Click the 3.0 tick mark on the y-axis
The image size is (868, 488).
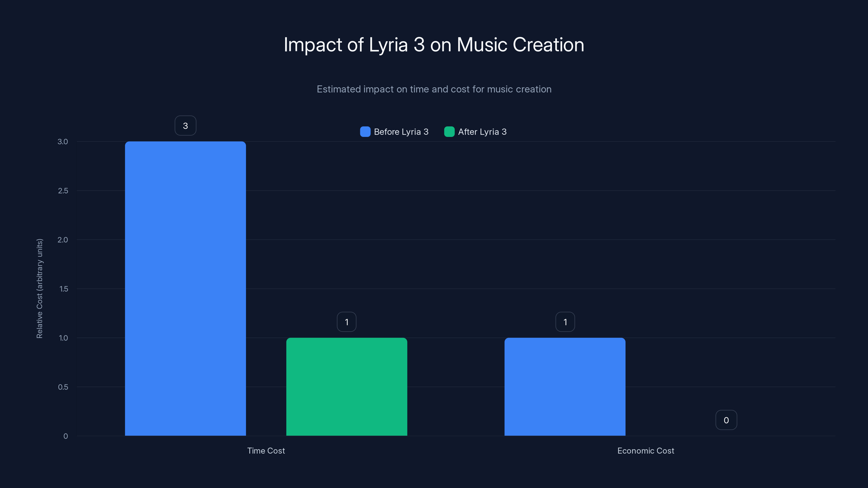63,142
